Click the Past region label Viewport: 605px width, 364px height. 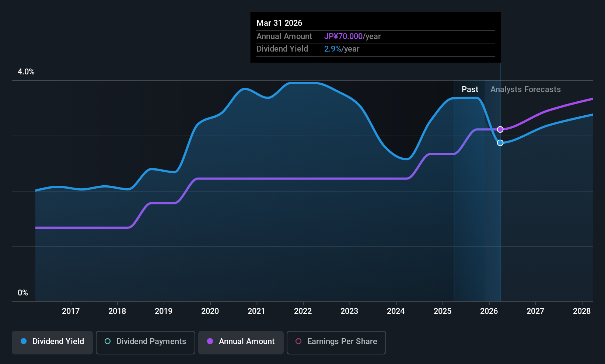(470, 90)
